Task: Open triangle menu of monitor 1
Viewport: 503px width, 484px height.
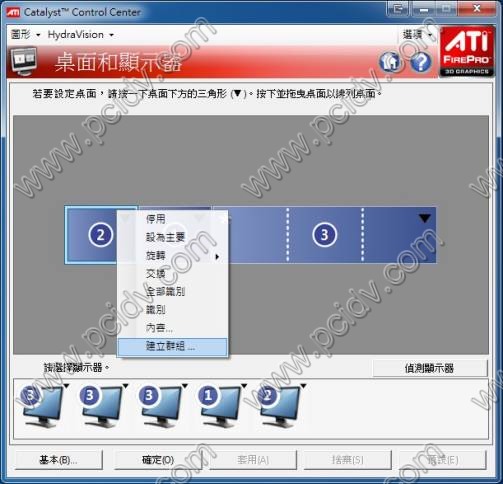Action: pyautogui.click(x=244, y=386)
